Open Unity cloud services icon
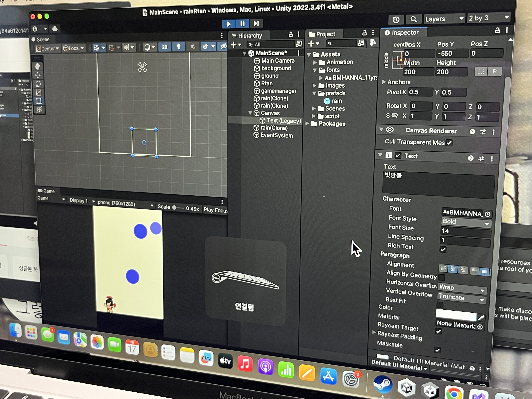Viewport: 532px width, 399px height. tap(55, 29)
